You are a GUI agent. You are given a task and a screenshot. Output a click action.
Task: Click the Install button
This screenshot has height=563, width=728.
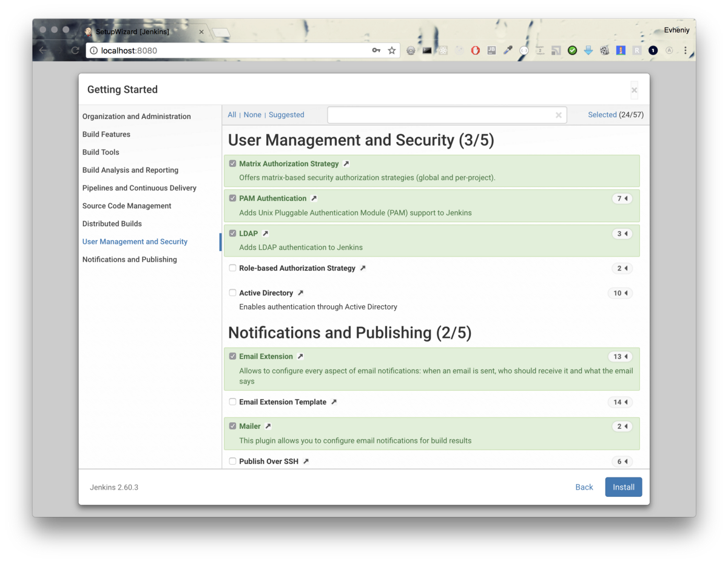[623, 487]
